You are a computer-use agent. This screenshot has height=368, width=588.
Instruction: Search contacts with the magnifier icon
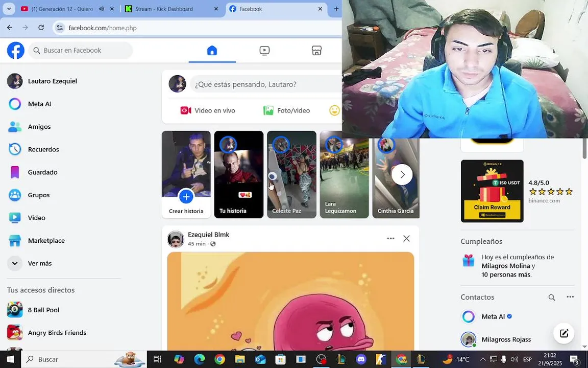click(x=552, y=297)
